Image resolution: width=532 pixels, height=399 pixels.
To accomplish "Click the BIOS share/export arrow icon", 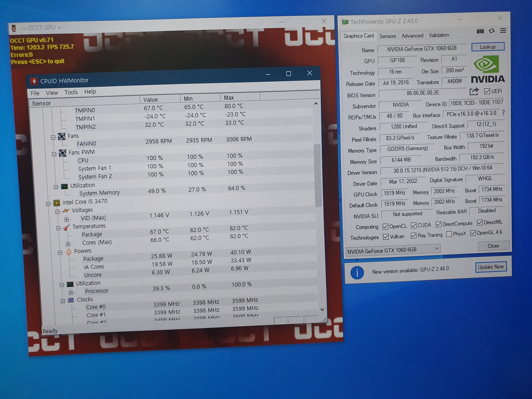I will point(474,91).
